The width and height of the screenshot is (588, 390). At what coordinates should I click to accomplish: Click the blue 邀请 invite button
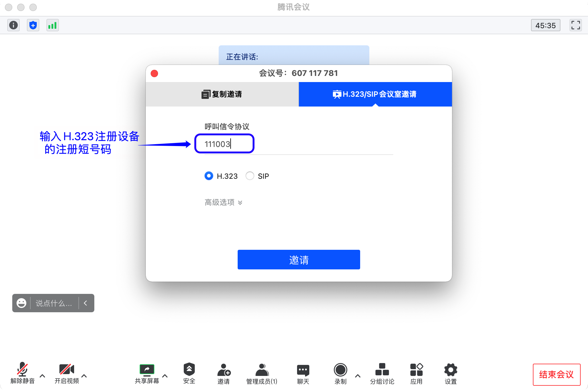click(x=299, y=260)
